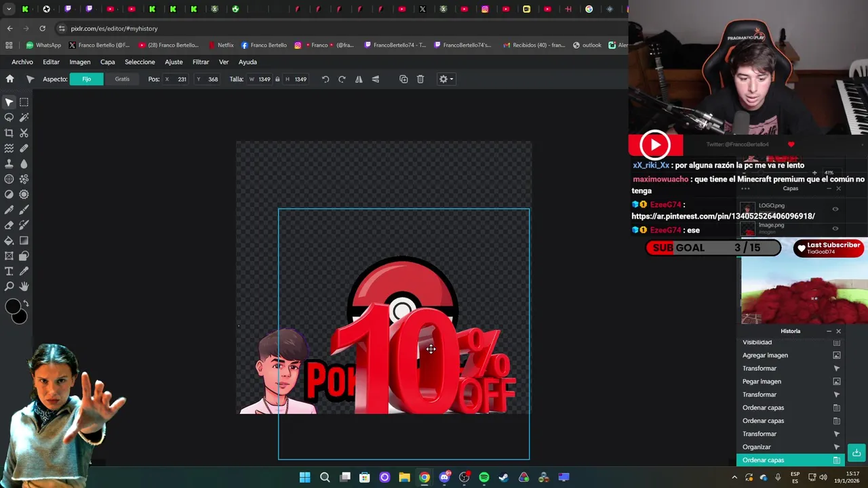Toggle visibility of Image.png layer
The height and width of the screenshot is (488, 868).
point(835,228)
